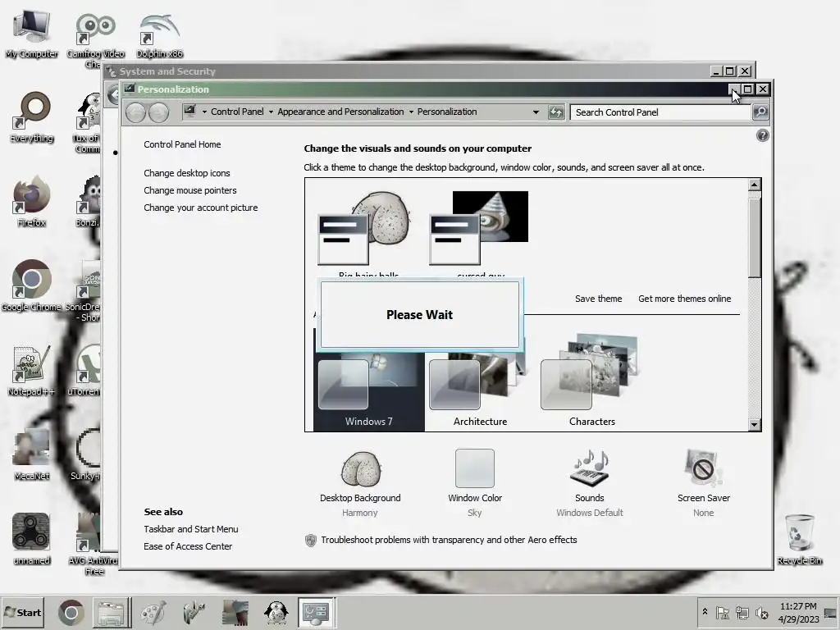Open MecaNet desktop icon
The width and height of the screenshot is (840, 630).
[x=31, y=454]
